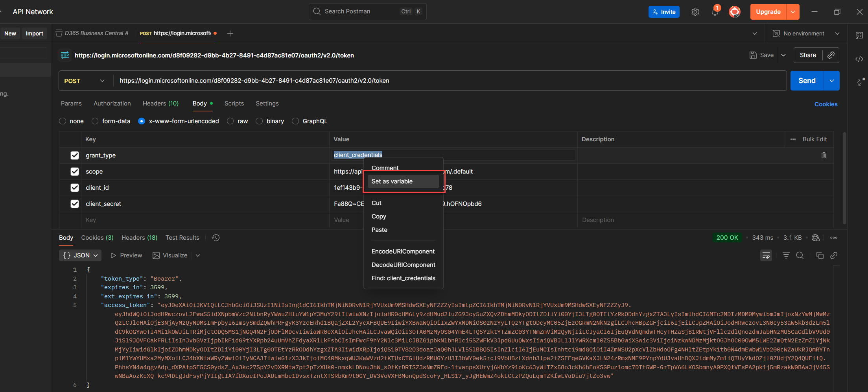This screenshot has width=868, height=392.
Task: Open the notifications bell
Action: pyautogui.click(x=715, y=12)
